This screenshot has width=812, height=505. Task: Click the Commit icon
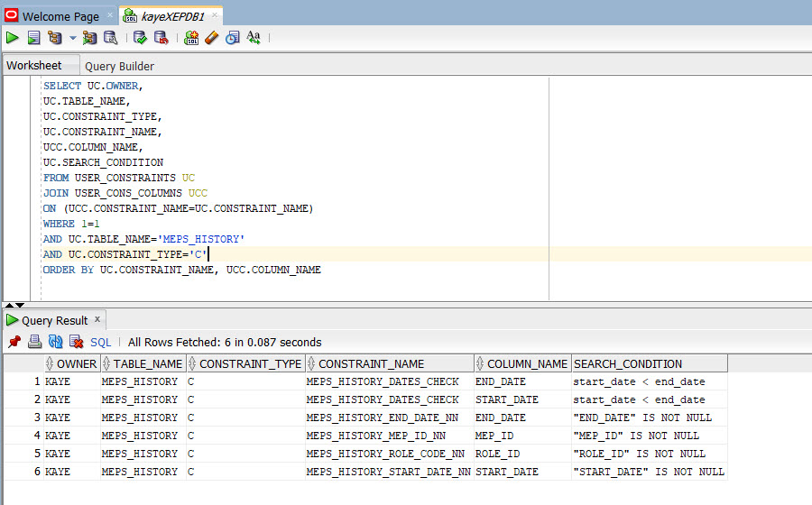click(x=140, y=38)
